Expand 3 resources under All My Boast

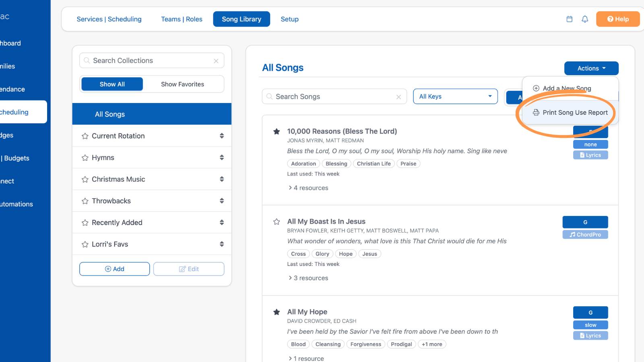pos(308,278)
